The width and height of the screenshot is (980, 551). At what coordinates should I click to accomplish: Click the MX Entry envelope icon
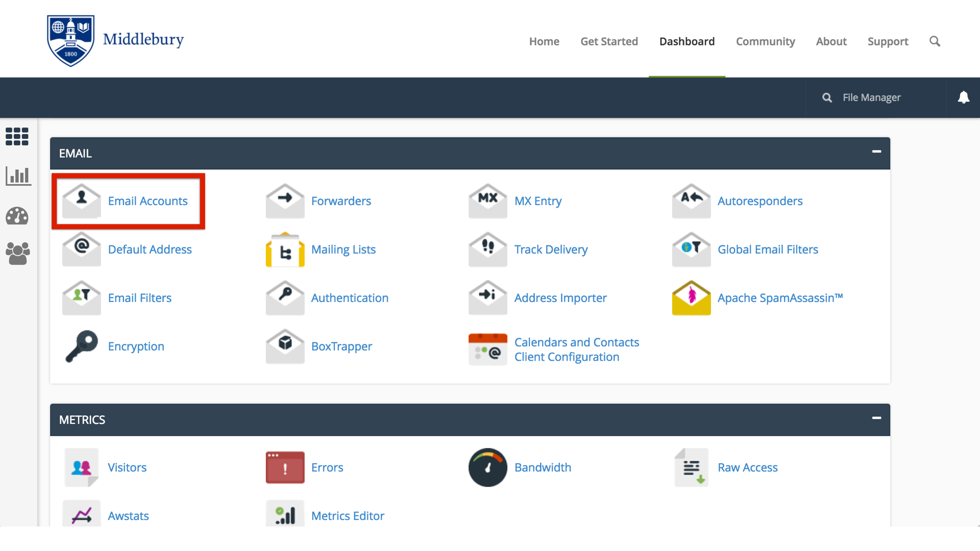(487, 201)
